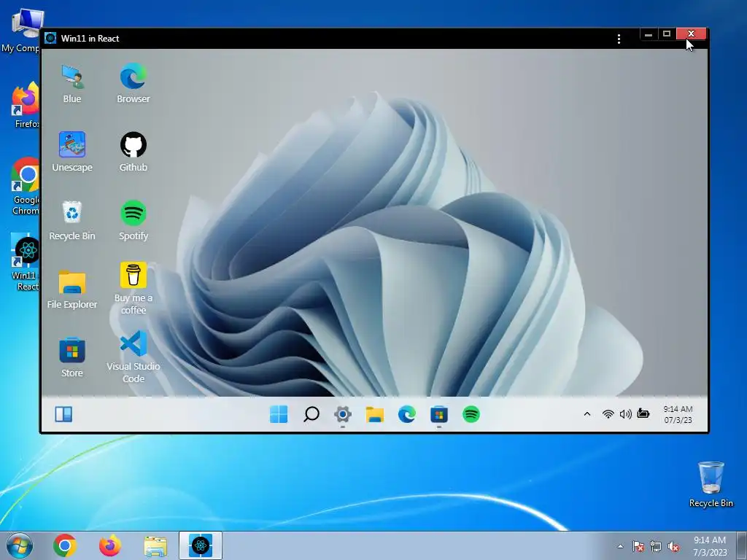Open the Blue desktop icon in Win11 window
This screenshot has width=747, height=560.
coord(72,84)
